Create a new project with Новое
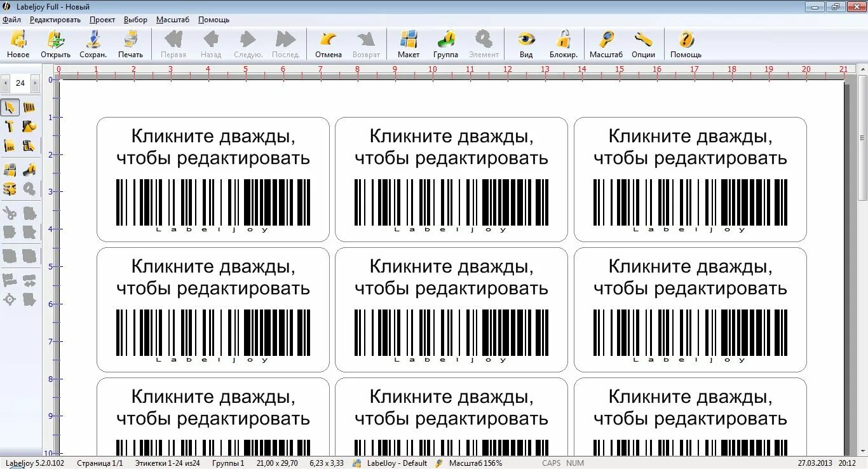868x469 pixels. 18,44
